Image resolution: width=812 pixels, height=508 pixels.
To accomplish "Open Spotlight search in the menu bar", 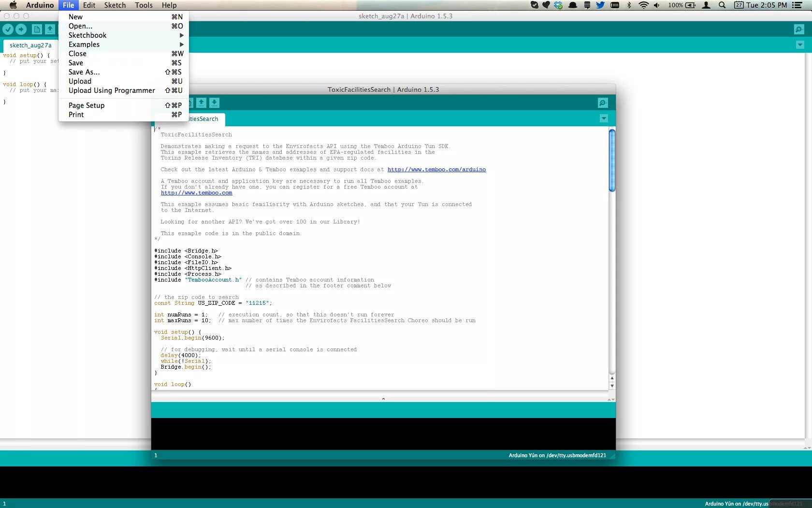I will point(722,5).
